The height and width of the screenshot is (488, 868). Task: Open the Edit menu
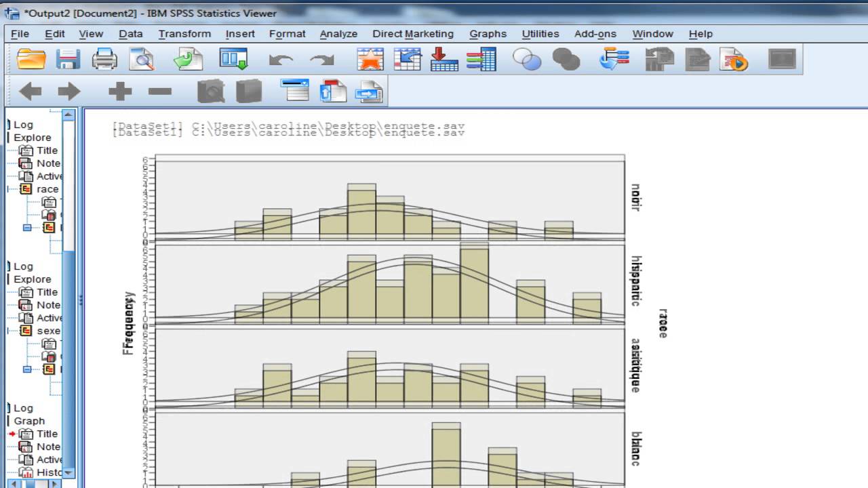(x=55, y=34)
